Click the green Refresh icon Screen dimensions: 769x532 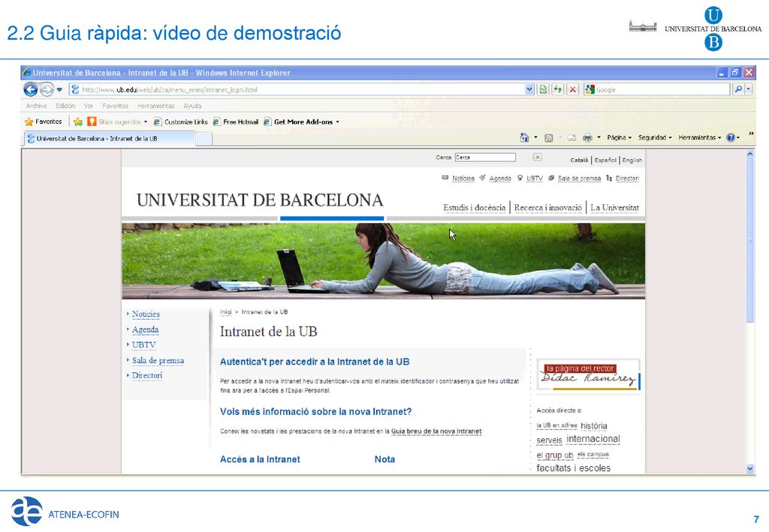click(x=558, y=89)
